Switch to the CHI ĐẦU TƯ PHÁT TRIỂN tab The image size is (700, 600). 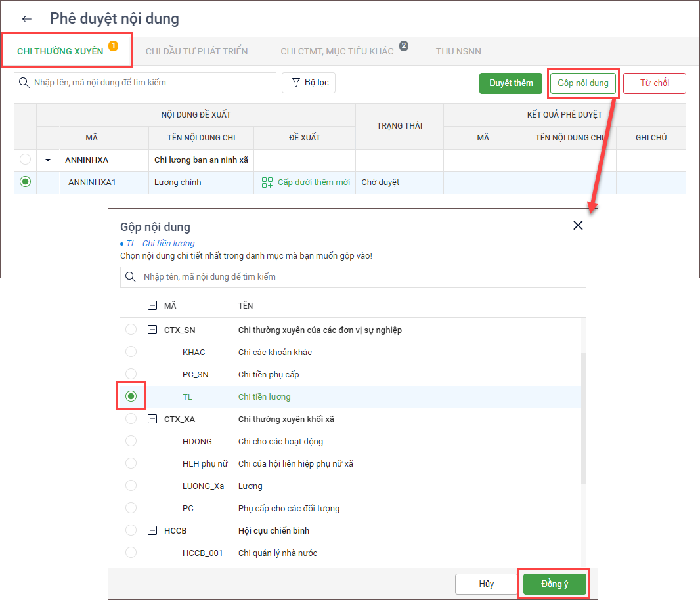[x=197, y=51]
